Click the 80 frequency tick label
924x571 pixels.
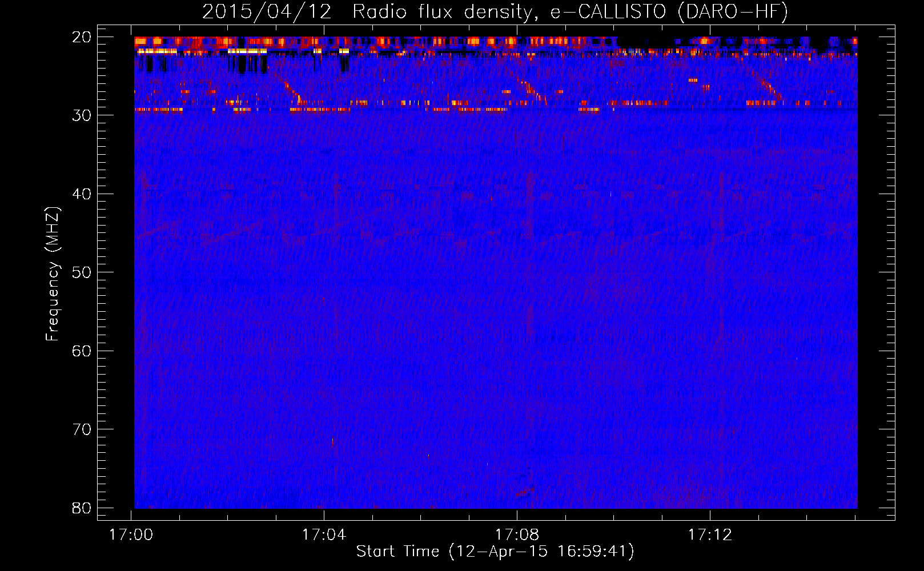[x=82, y=508]
